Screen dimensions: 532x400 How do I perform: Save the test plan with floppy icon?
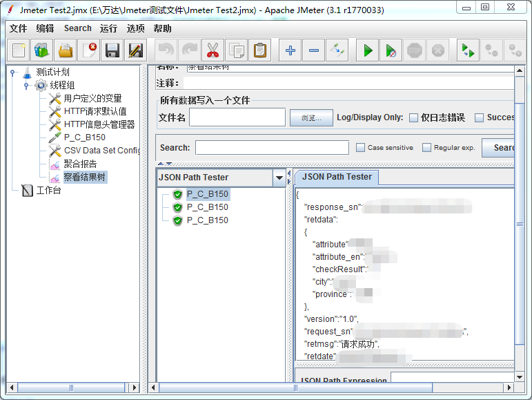(x=112, y=50)
